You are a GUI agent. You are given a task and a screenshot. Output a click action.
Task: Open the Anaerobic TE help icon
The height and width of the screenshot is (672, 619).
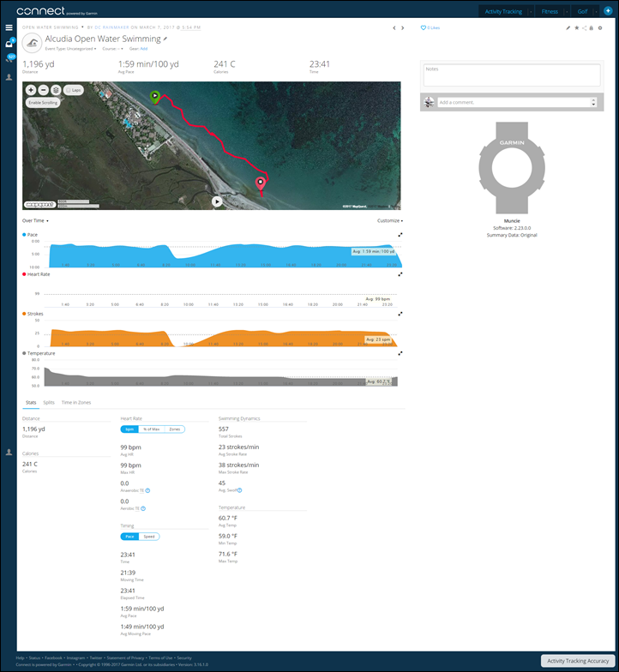(148, 490)
